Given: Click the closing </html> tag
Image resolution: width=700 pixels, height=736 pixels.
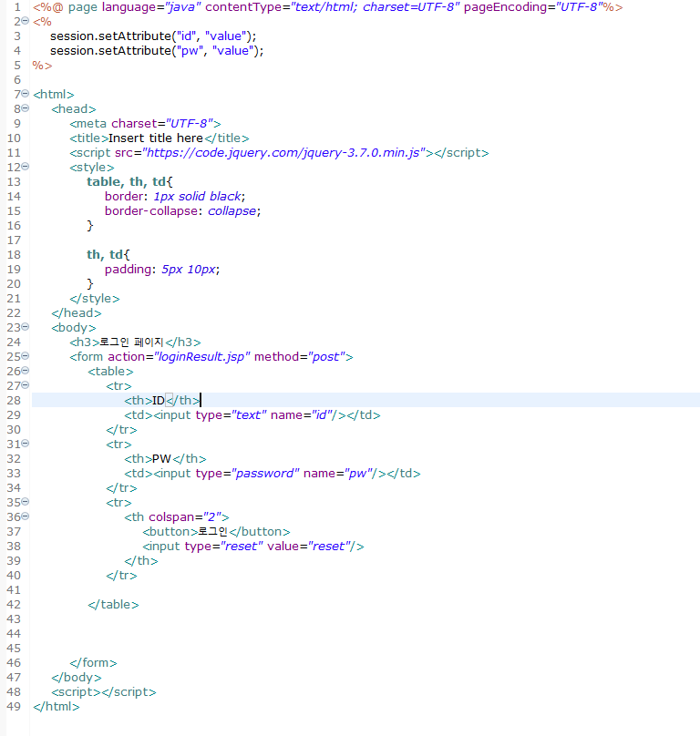Looking at the screenshot, I should point(57,706).
